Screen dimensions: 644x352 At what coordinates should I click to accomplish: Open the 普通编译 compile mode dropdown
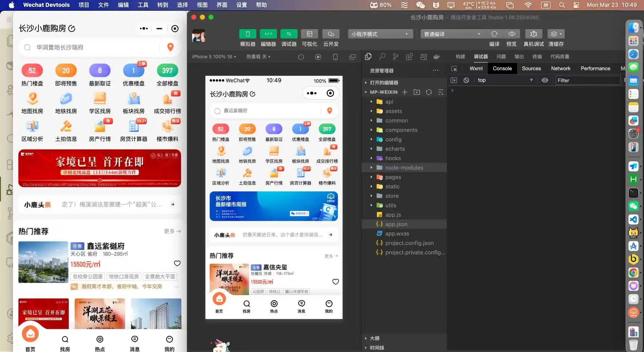(452, 34)
